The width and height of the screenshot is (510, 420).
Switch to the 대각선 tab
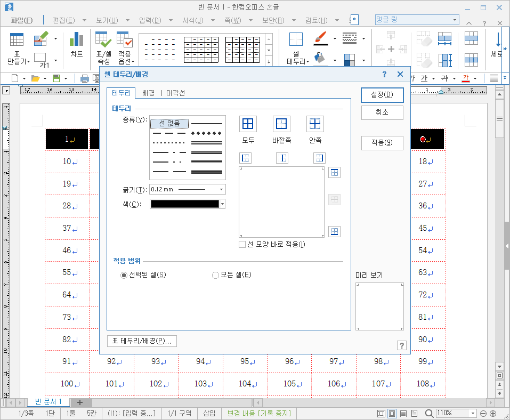[175, 93]
